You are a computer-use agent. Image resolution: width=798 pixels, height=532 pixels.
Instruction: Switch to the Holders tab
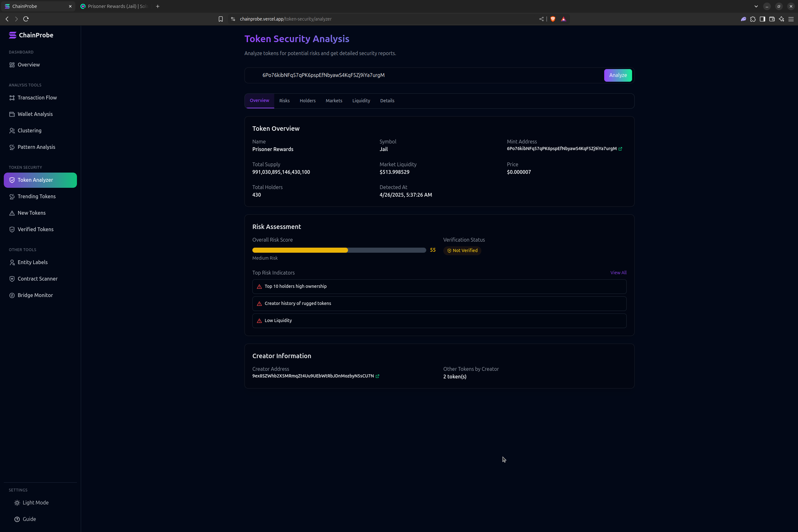[308, 101]
